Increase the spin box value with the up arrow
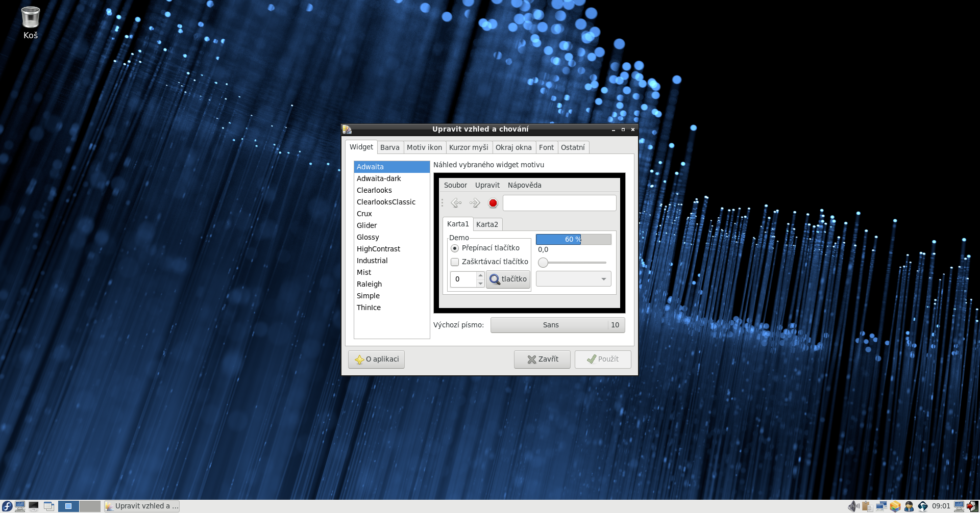 pyautogui.click(x=480, y=275)
